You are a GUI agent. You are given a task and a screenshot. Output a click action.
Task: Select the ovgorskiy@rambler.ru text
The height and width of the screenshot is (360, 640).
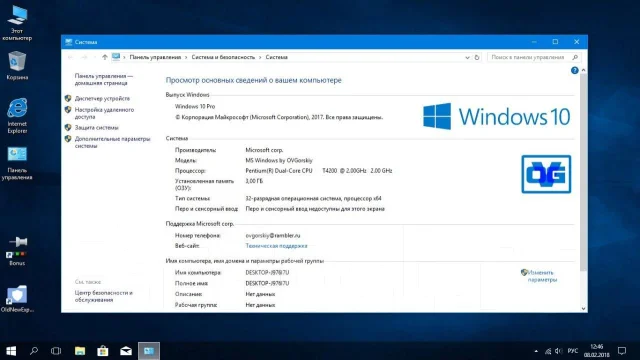click(273, 236)
